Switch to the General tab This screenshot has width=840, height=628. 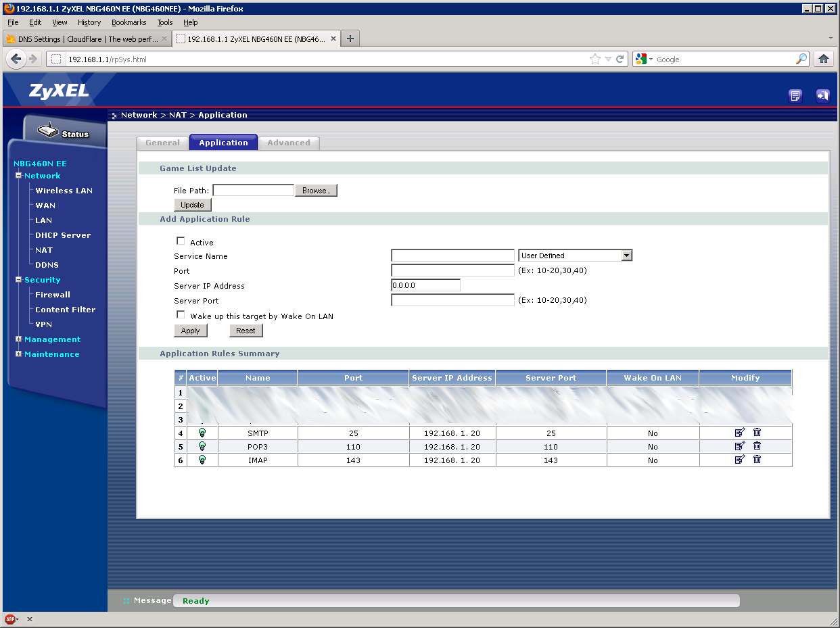coord(162,143)
